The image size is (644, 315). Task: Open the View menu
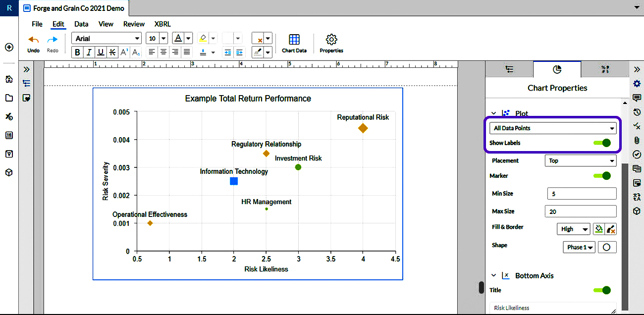tap(106, 24)
